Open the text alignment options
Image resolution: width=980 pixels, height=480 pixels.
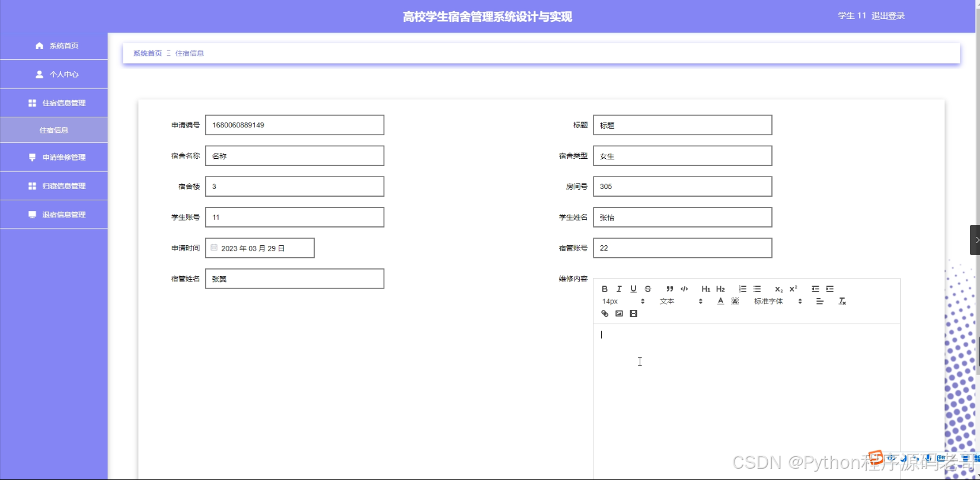click(x=820, y=302)
